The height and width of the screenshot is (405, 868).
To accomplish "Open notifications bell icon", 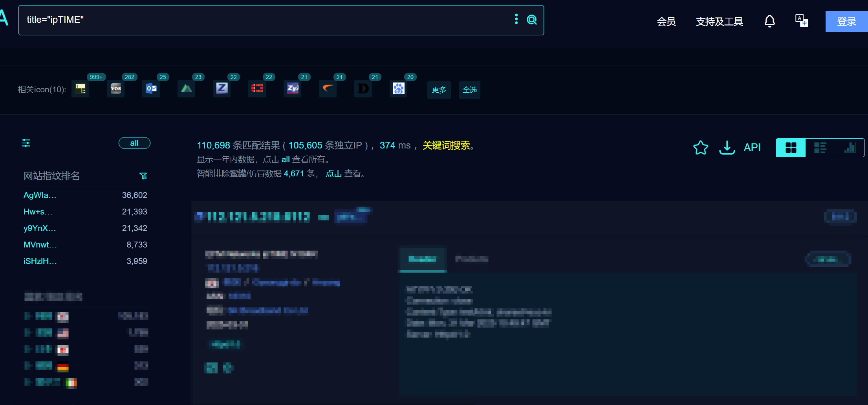I will (x=769, y=21).
